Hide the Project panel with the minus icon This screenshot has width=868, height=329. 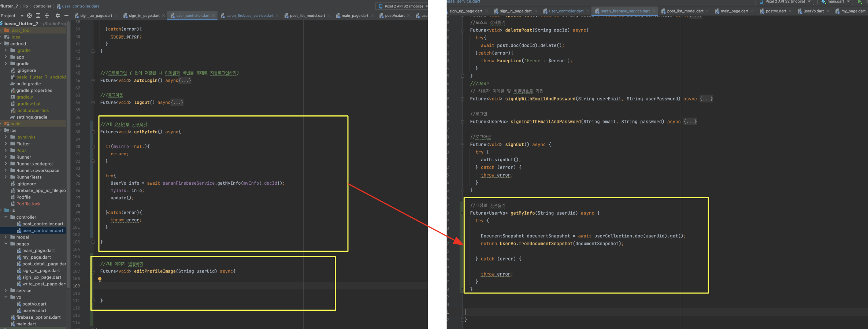point(66,16)
